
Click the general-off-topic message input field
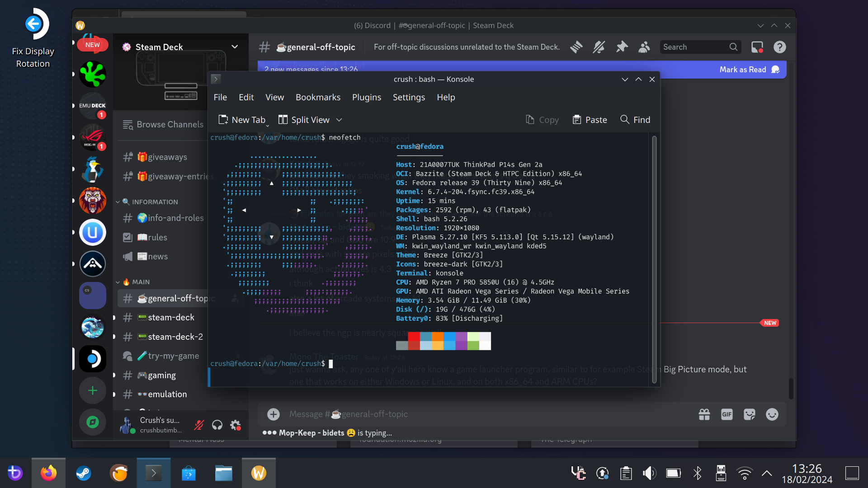tap(452, 414)
